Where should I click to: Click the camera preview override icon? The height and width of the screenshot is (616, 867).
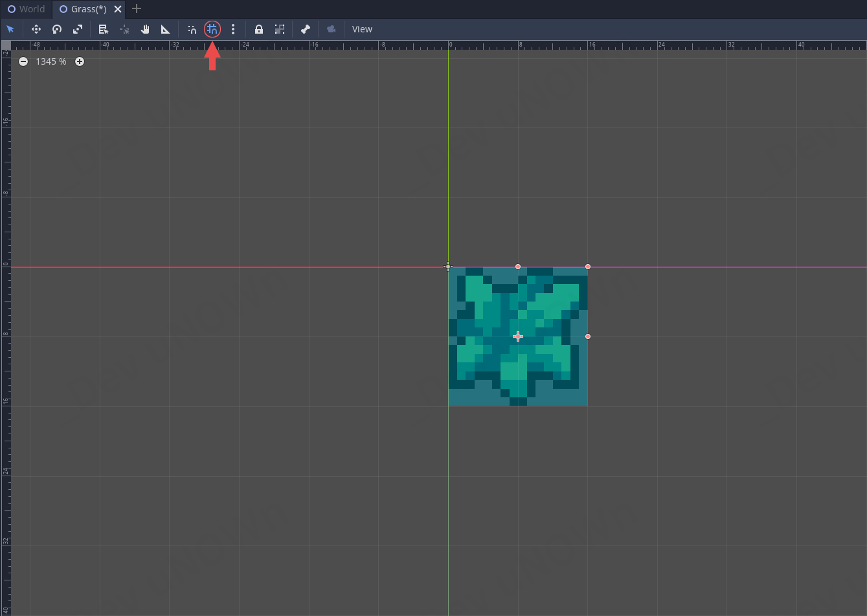332,29
